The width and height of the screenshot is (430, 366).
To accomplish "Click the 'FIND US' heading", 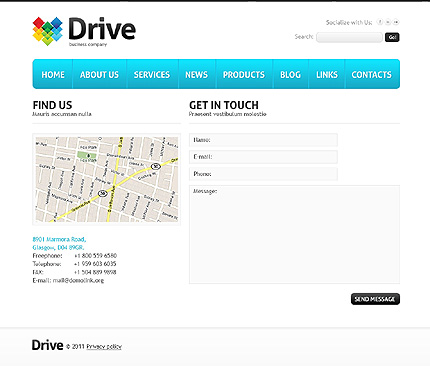I will 52,105.
